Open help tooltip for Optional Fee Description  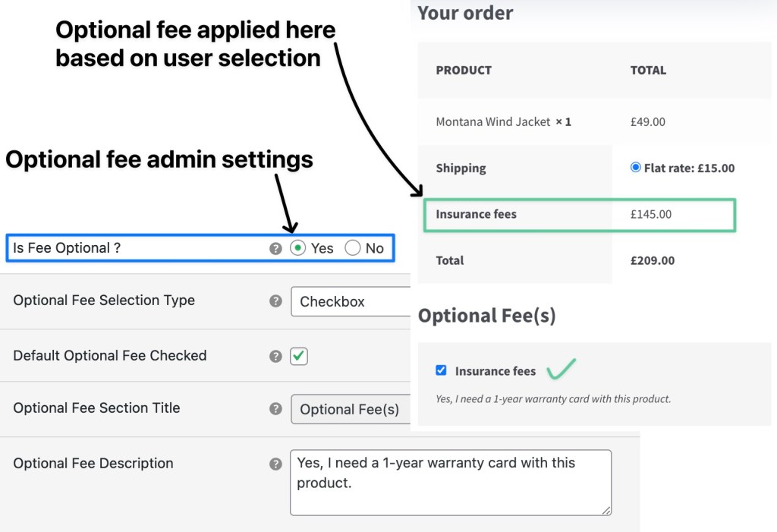[275, 464]
